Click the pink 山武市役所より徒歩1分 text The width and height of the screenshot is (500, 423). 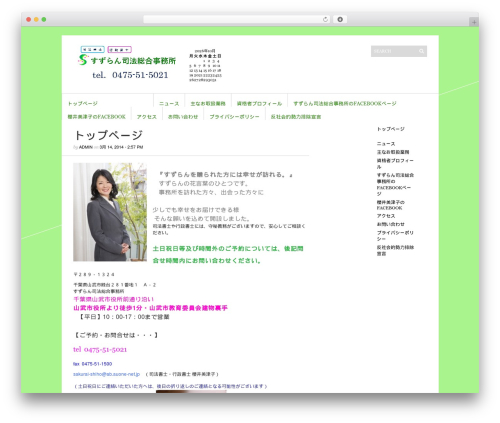pyautogui.click(x=151, y=308)
